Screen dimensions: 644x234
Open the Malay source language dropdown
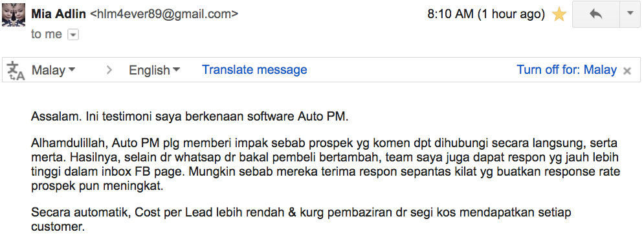pos(53,70)
